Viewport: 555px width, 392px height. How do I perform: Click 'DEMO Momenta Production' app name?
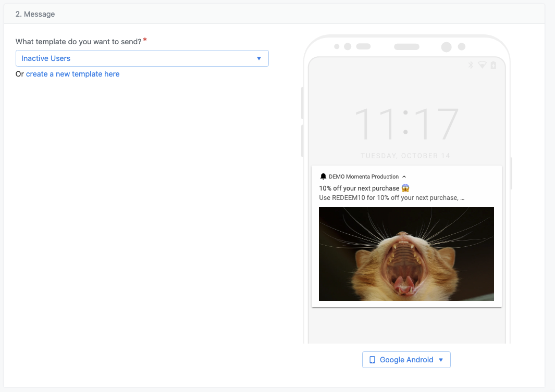(x=364, y=176)
